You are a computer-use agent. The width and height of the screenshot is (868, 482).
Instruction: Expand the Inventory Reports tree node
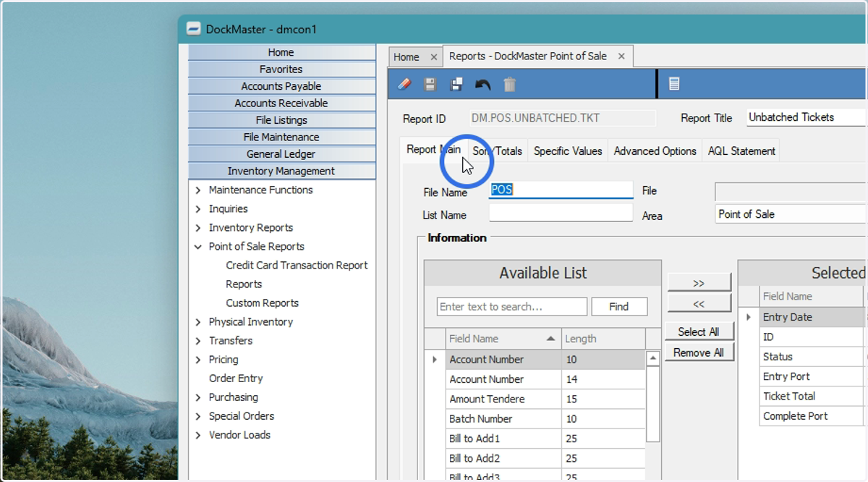(198, 228)
